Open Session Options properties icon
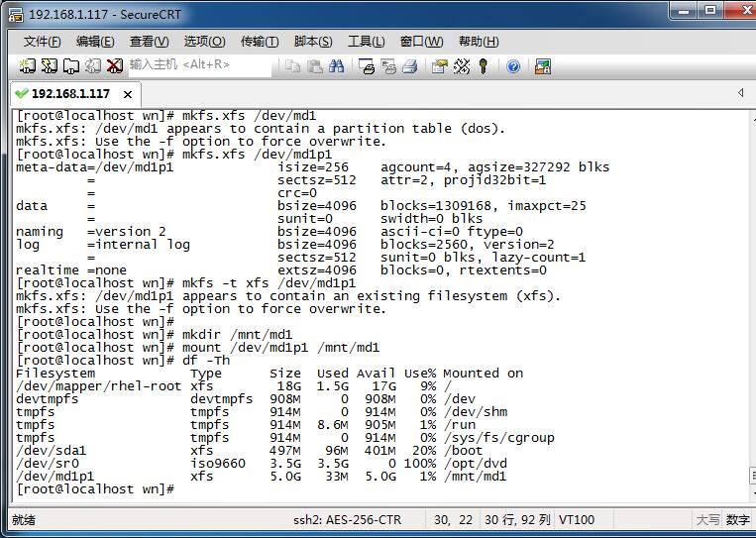 coord(439,66)
